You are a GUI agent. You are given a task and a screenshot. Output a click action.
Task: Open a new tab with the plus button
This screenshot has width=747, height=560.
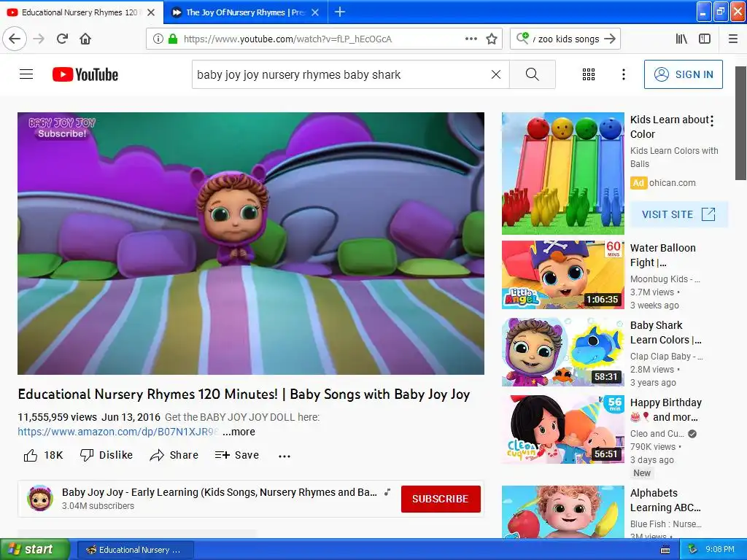[x=340, y=12]
